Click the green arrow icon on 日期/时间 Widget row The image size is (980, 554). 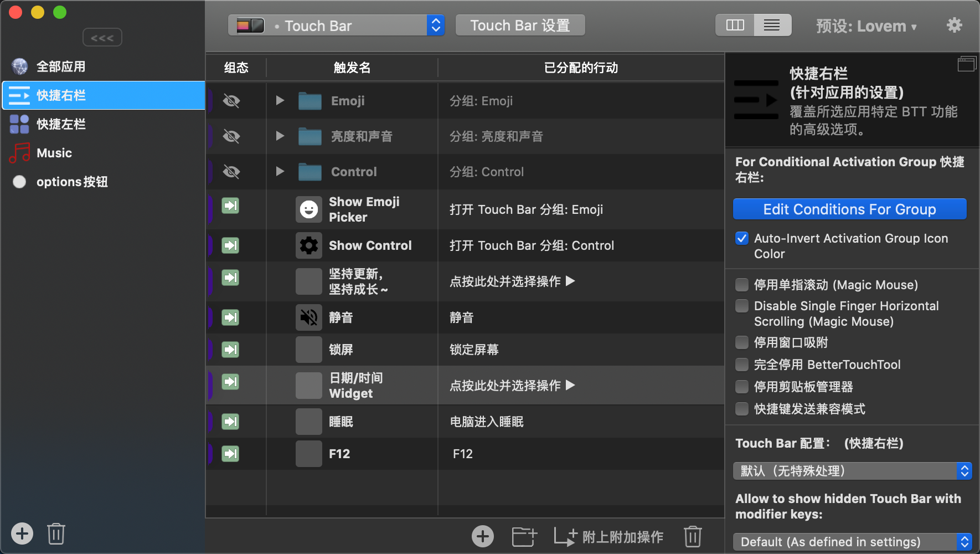pyautogui.click(x=230, y=382)
